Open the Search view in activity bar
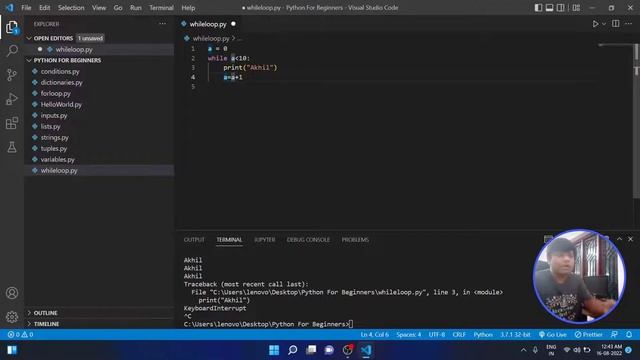Screen dimensions: 640x360 [12, 51]
